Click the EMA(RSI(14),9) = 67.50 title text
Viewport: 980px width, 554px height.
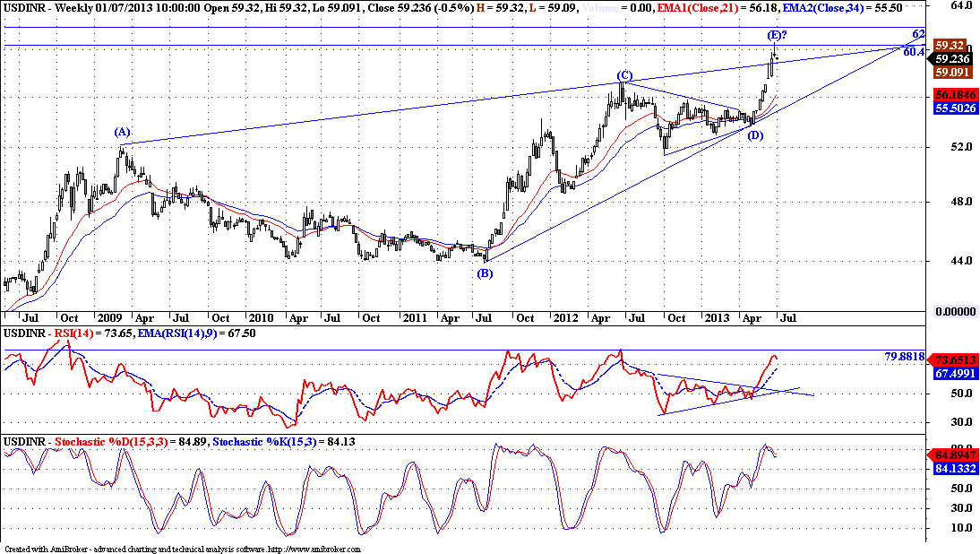pos(197,333)
